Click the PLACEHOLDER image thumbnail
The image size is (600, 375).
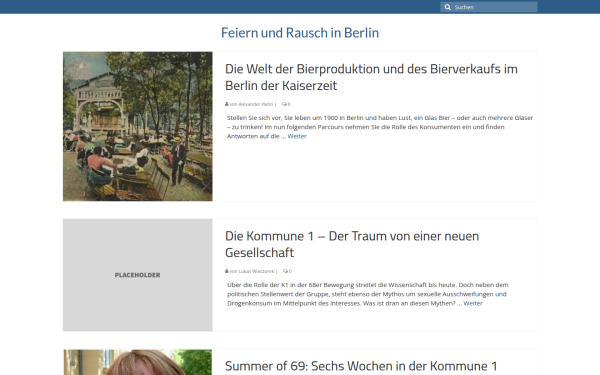pyautogui.click(x=138, y=275)
